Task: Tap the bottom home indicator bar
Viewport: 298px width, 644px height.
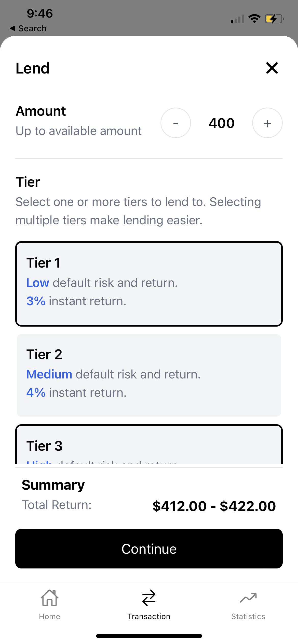Action: (149, 636)
